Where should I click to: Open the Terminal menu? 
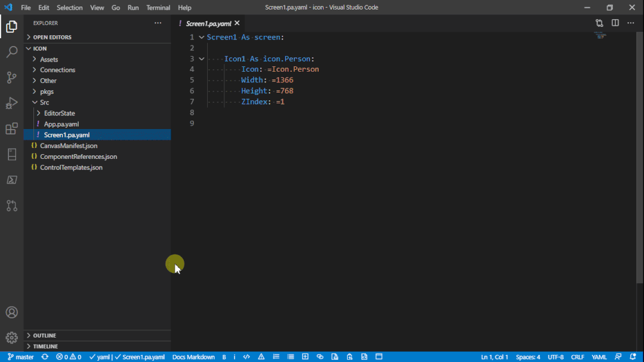coord(158,7)
